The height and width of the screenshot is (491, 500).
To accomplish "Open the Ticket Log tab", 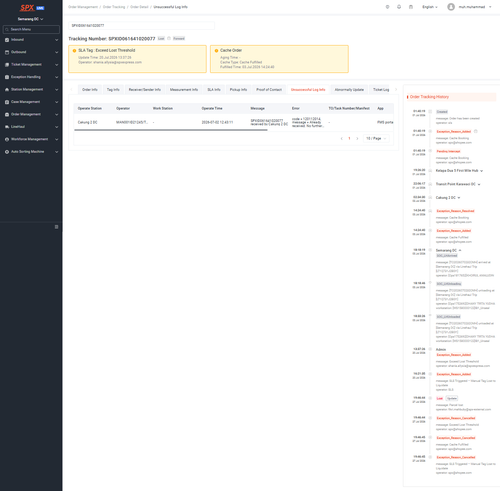I will pos(381,90).
